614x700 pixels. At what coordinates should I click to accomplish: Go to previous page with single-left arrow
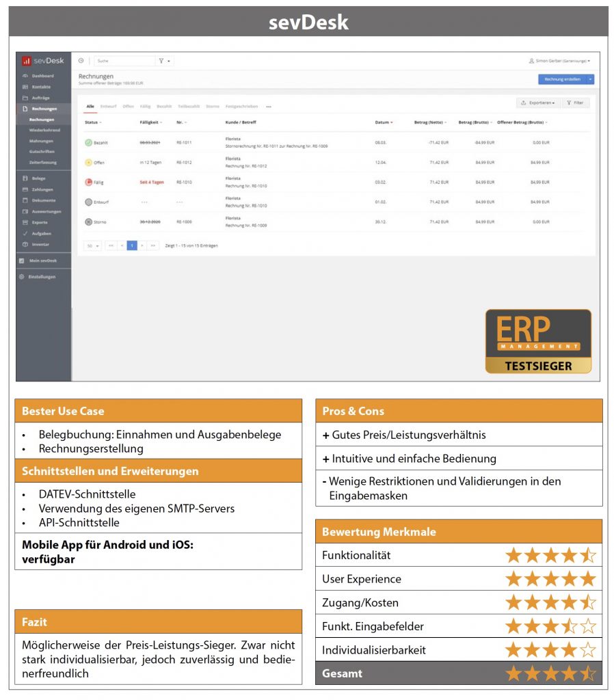pos(122,246)
